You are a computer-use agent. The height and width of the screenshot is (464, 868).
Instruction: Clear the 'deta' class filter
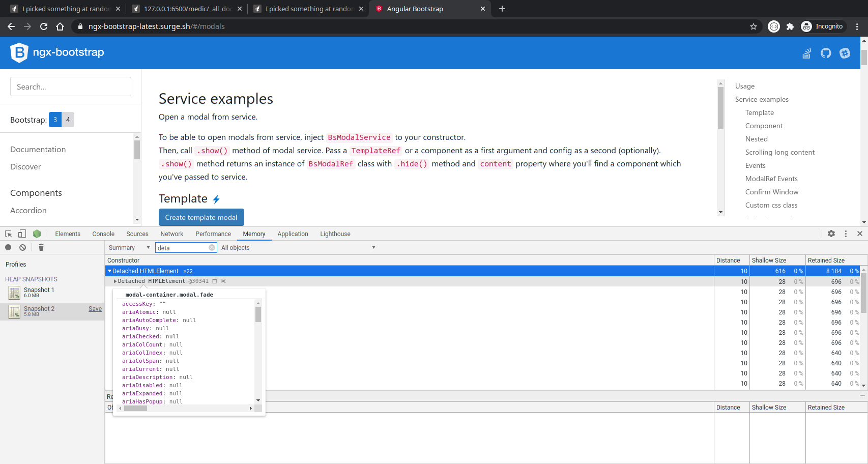[x=212, y=247]
